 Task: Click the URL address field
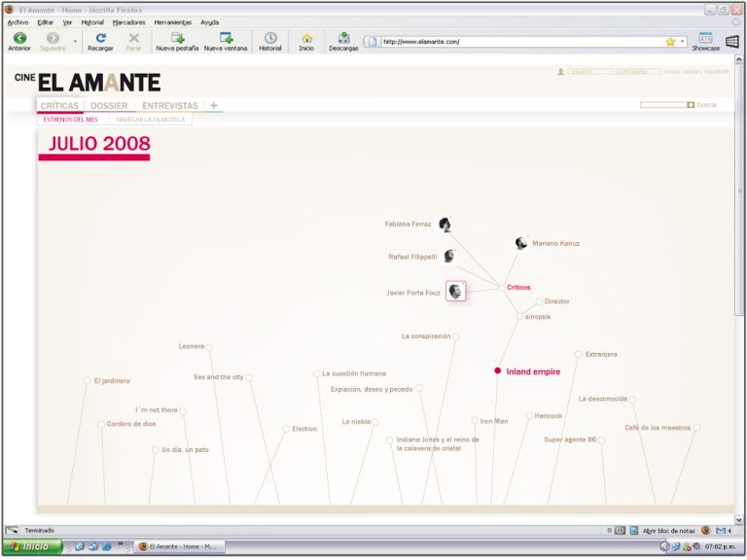pos(521,42)
